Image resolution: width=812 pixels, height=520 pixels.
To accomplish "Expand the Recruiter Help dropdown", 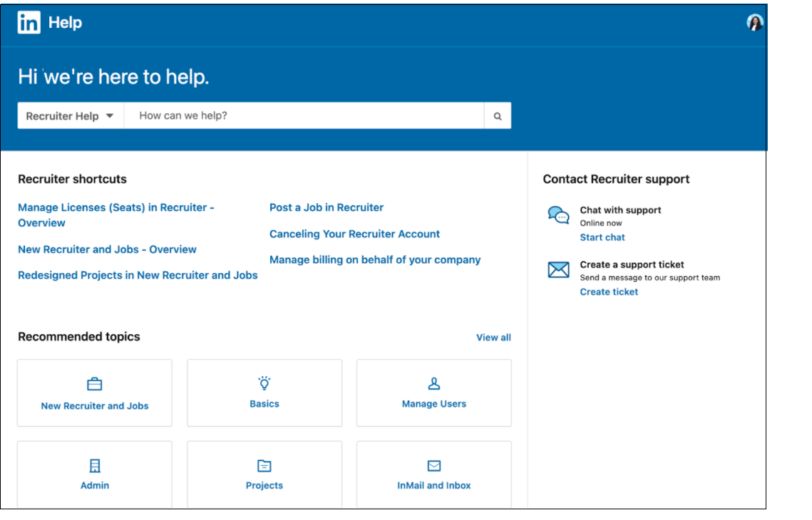I will tap(71, 116).
